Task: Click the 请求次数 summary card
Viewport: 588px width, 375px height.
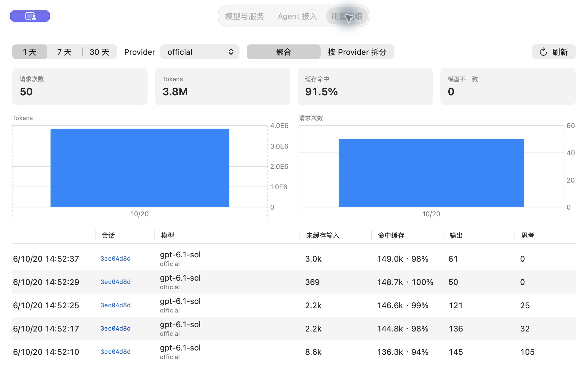Action: (80, 86)
